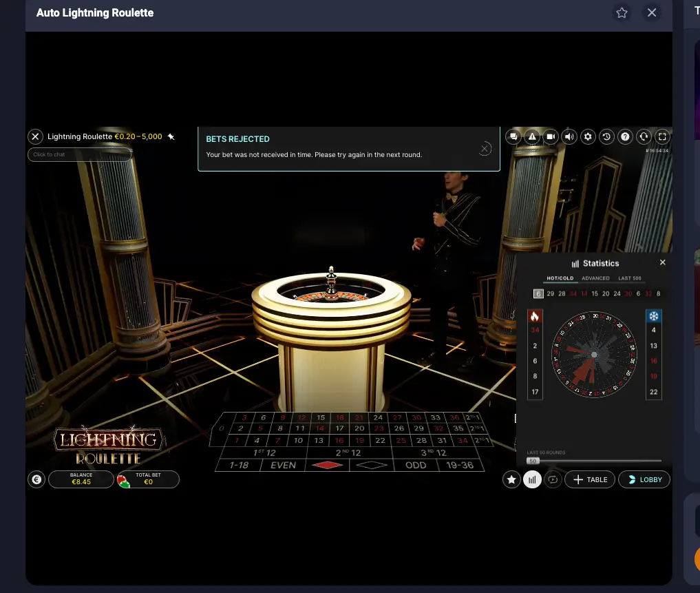Click the chat input field

79,154
